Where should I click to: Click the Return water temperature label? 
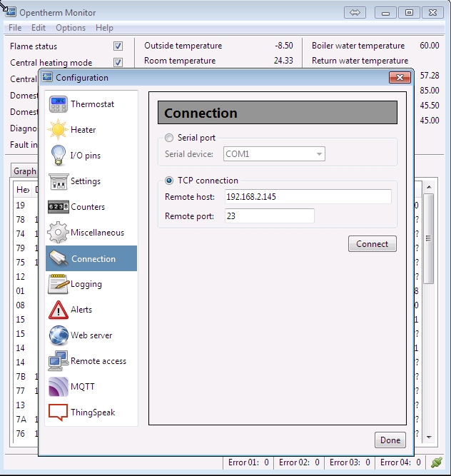(360, 61)
